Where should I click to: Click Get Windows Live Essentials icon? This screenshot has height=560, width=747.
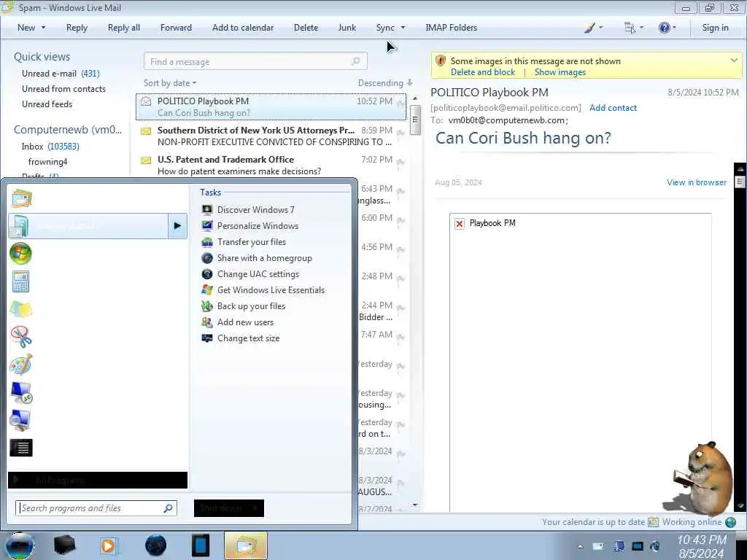(x=206, y=290)
